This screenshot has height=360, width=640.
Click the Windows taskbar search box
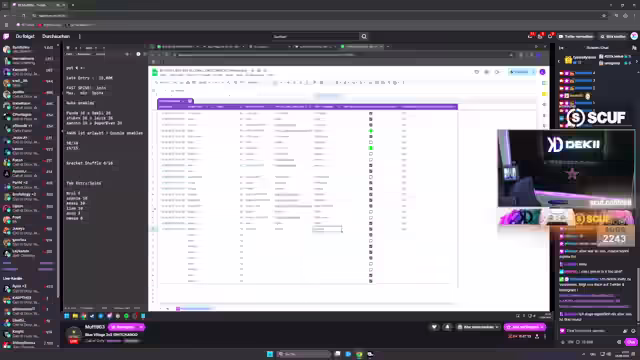(x=303, y=354)
